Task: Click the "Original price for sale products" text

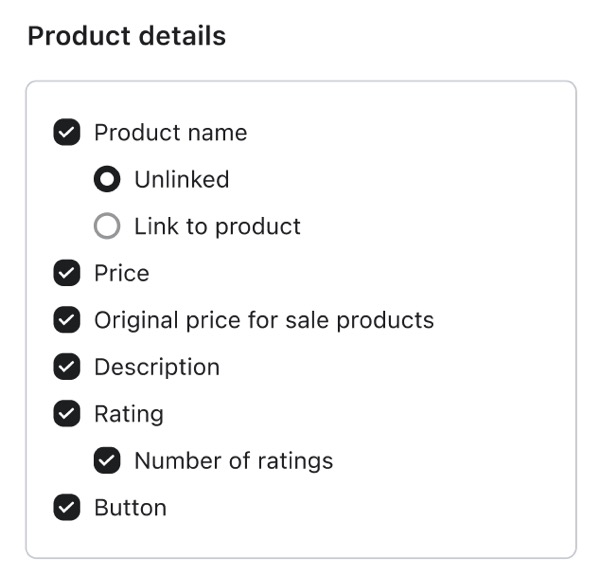Action: (264, 321)
